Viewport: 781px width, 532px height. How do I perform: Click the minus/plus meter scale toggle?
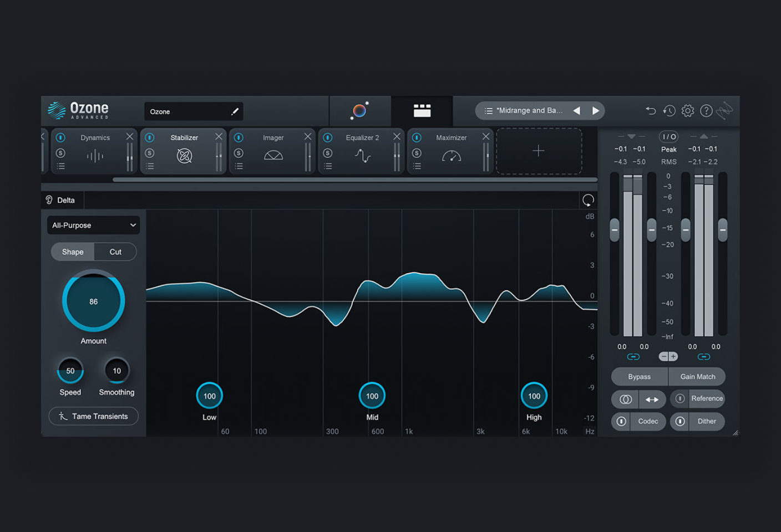click(668, 356)
